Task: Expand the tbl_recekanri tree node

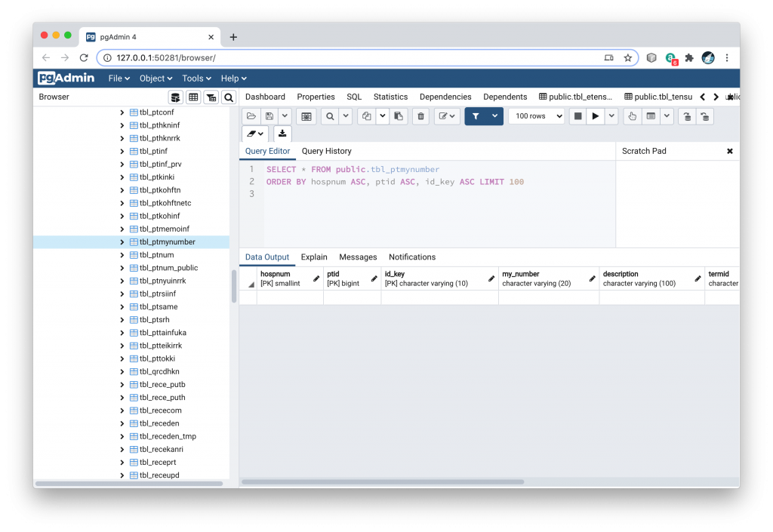Action: pos(122,449)
